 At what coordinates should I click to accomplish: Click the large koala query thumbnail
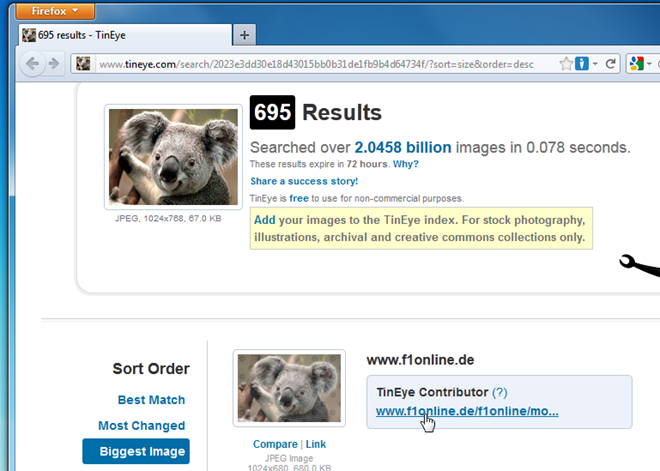pos(173,157)
